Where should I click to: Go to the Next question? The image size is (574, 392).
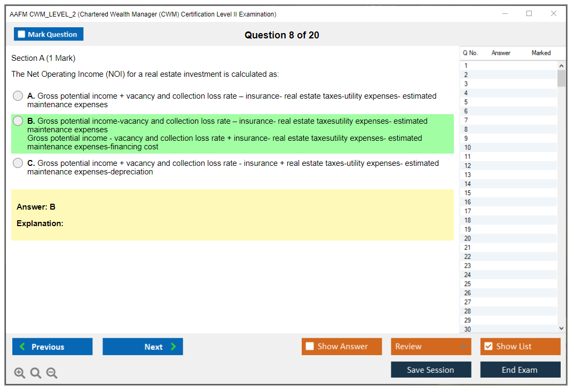(x=143, y=347)
